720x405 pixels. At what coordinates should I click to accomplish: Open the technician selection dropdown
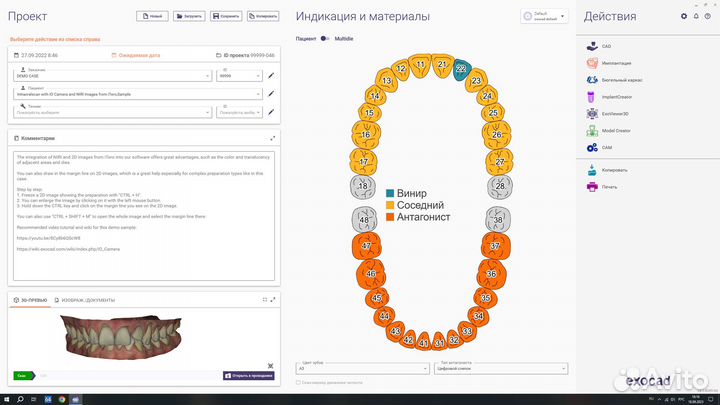click(112, 112)
